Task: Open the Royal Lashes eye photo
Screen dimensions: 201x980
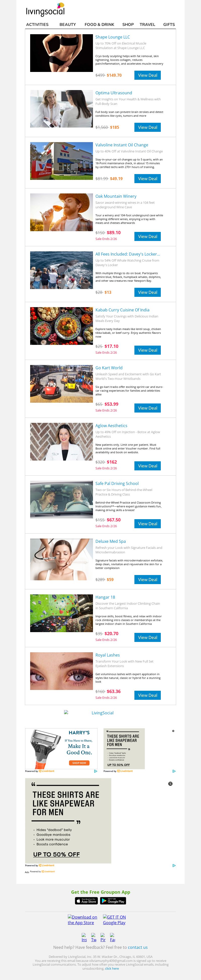Action: [62, 671]
